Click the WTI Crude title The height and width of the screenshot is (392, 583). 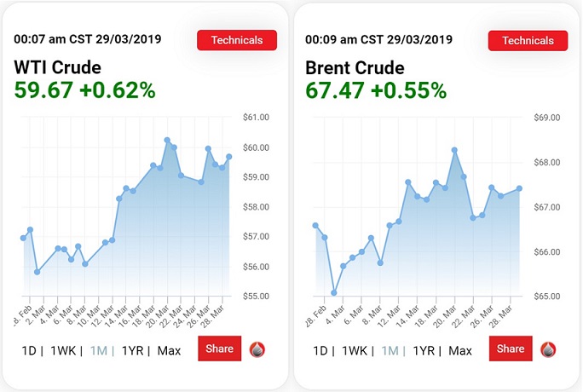pos(57,67)
